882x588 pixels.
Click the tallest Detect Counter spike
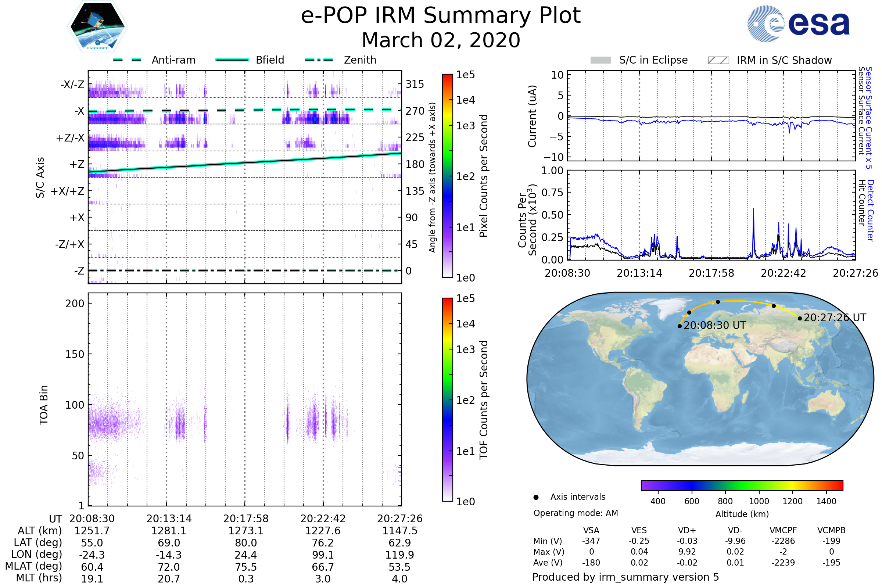753,211
